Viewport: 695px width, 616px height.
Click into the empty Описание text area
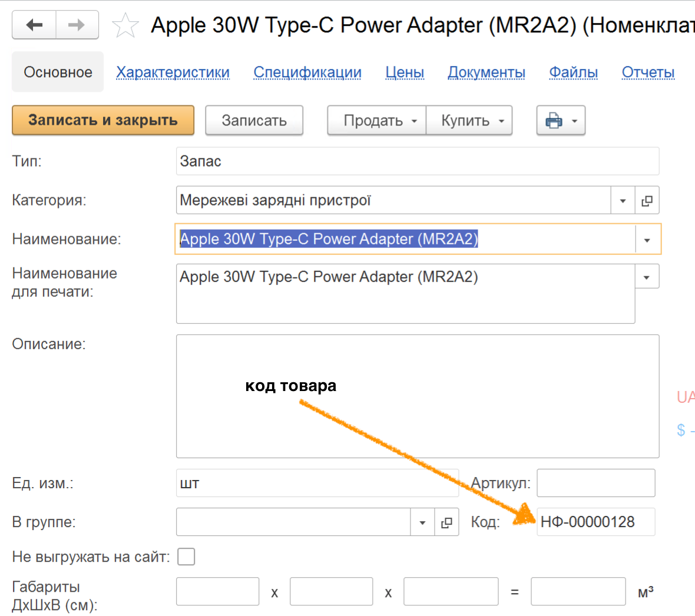418,396
